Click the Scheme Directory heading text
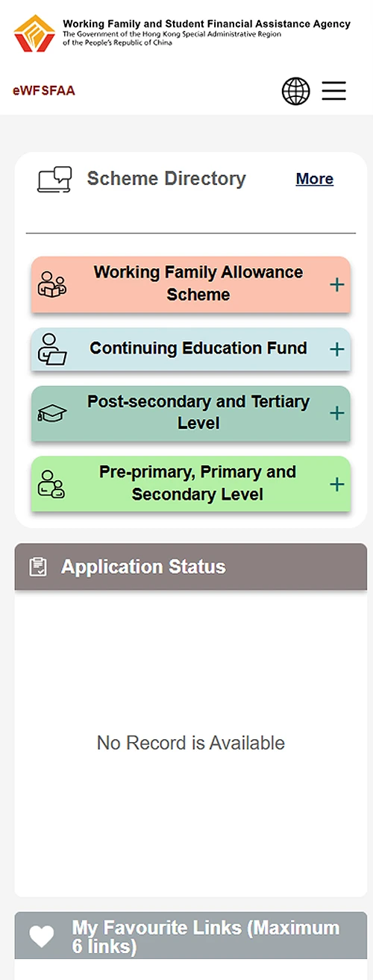 [x=166, y=179]
